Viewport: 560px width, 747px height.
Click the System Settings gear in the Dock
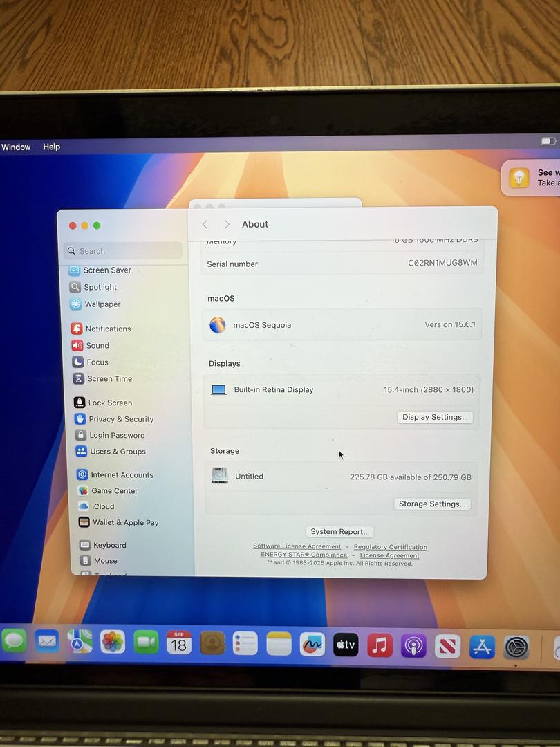pos(516,647)
